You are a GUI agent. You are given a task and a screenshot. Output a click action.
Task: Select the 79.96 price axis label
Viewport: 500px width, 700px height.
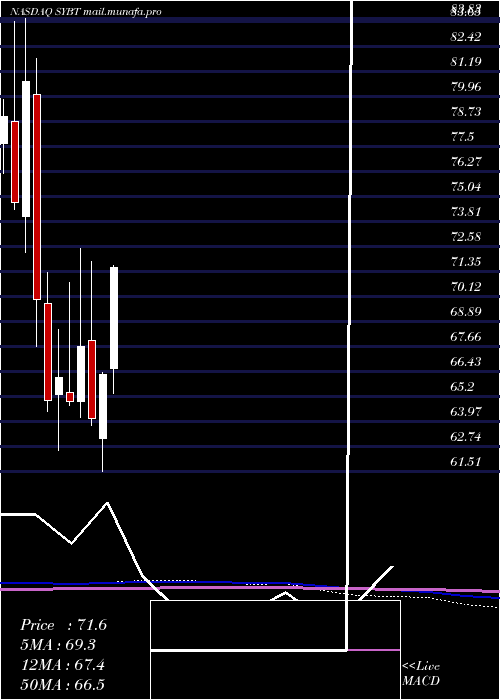point(466,87)
